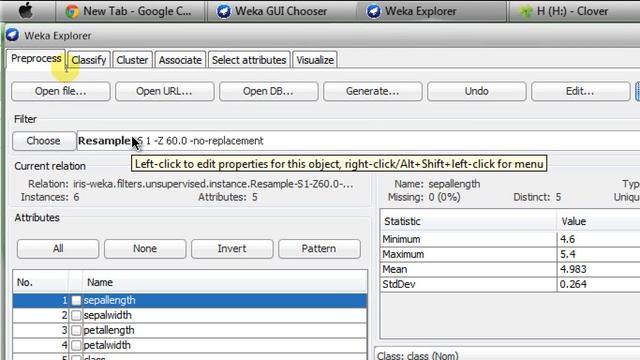The width and height of the screenshot is (640, 360).
Task: Edit the Resample filter properties field
Action: coord(358,141)
